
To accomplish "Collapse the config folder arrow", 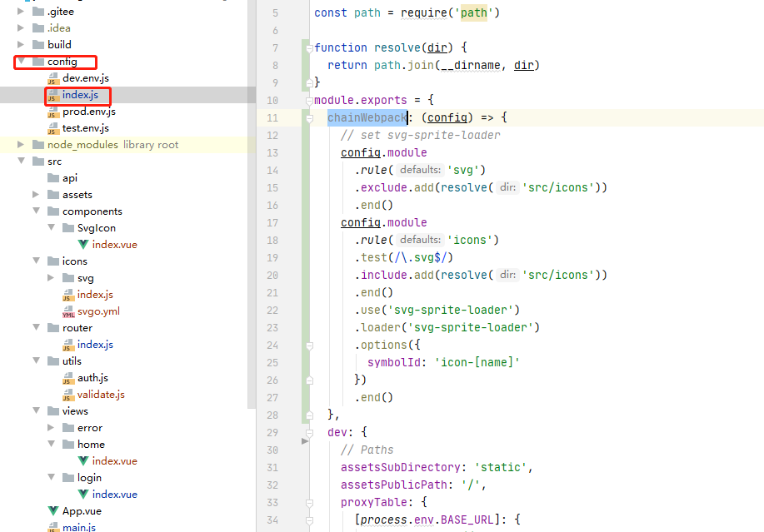I will coord(21,62).
